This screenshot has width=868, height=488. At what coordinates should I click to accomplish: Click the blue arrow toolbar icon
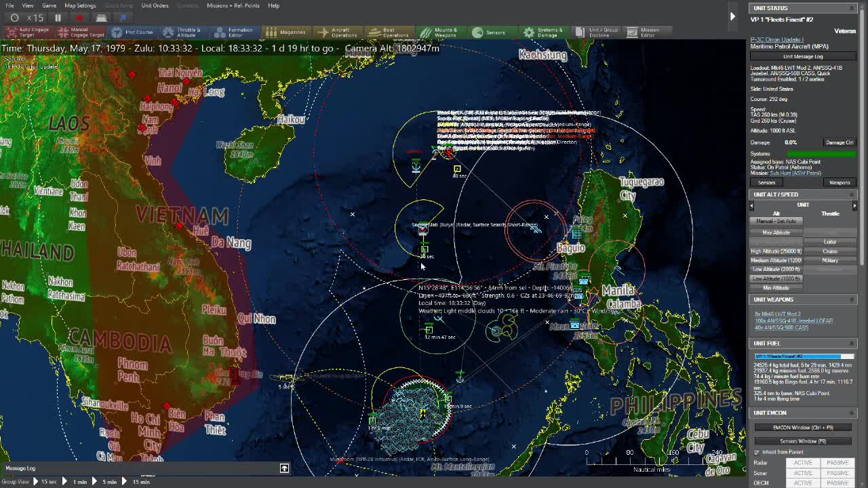(x=123, y=18)
